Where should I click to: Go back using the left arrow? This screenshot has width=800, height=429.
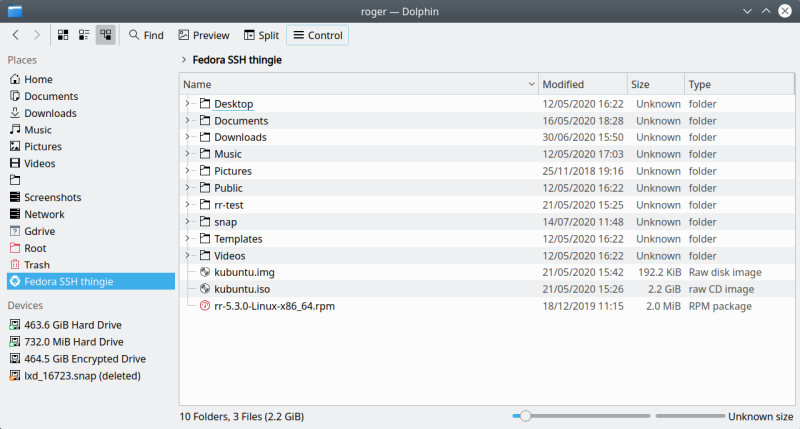[x=16, y=35]
